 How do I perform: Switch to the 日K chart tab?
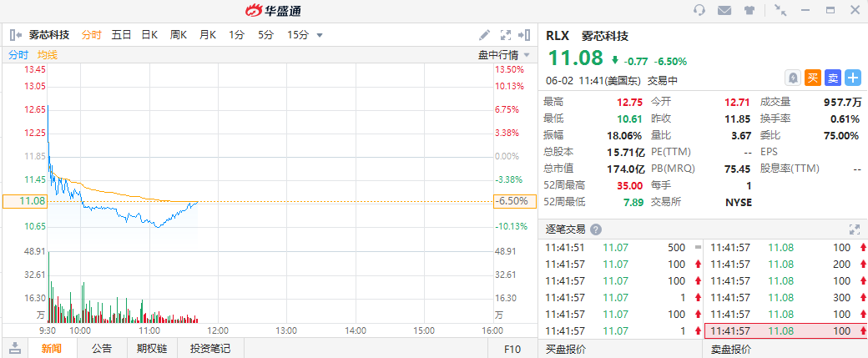point(149,35)
